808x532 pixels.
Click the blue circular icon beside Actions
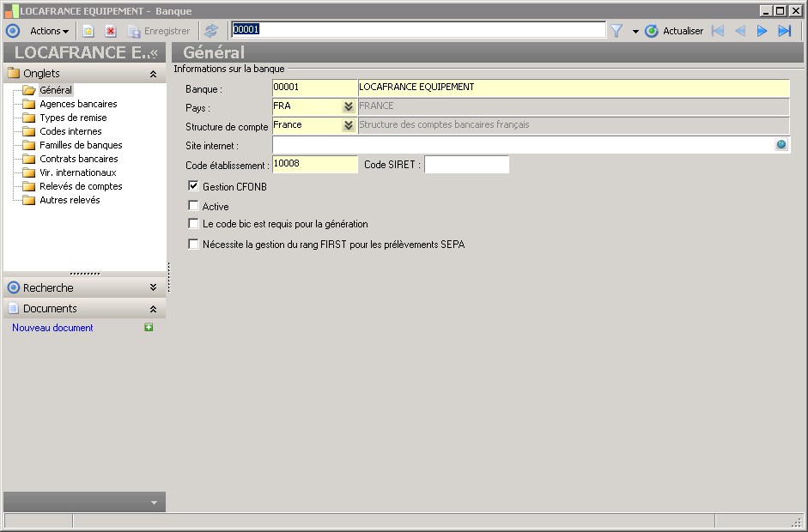pos(13,31)
